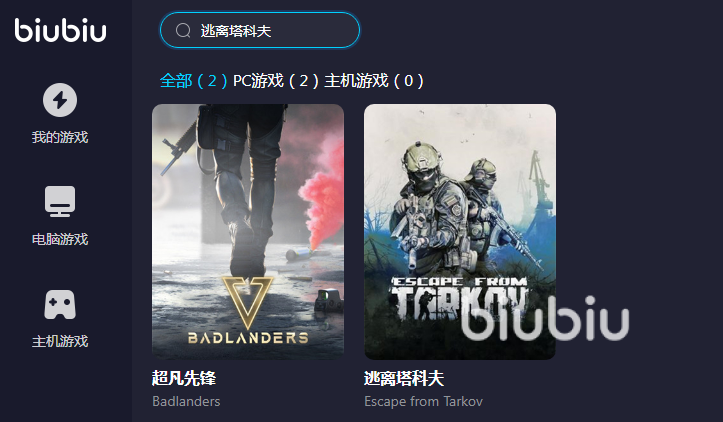Click the 逃离塔科夫 title below cover

[x=404, y=378]
